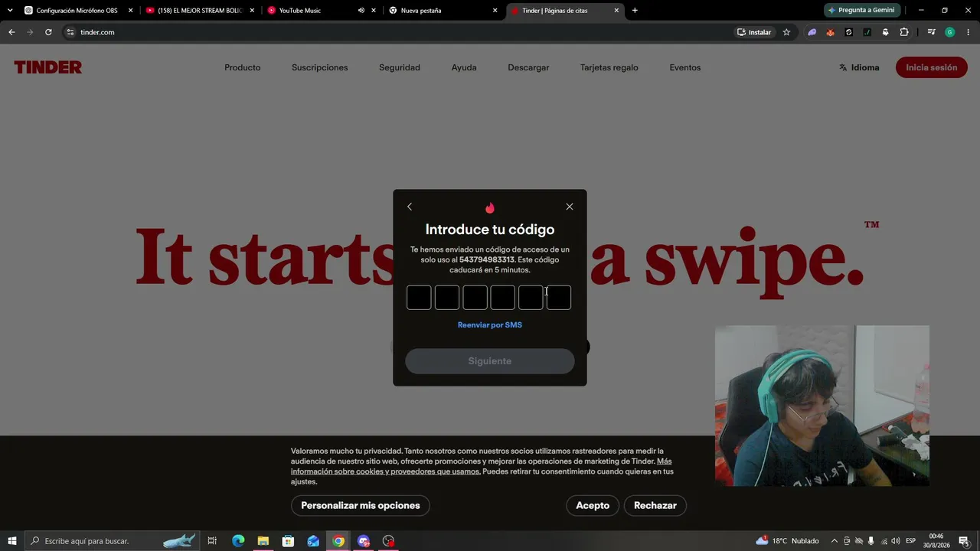Open OBS Studio from the taskbar
Image resolution: width=980 pixels, height=551 pixels.
[389, 541]
